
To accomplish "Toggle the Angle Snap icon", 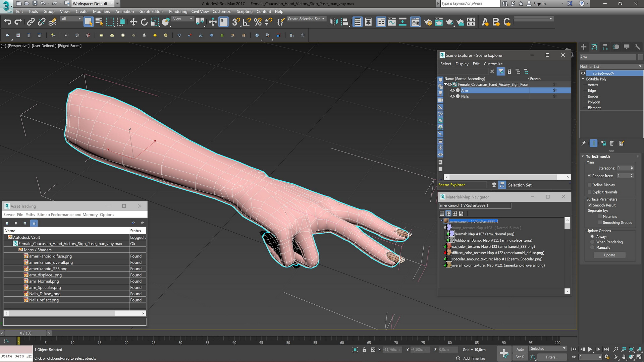I will point(247,22).
